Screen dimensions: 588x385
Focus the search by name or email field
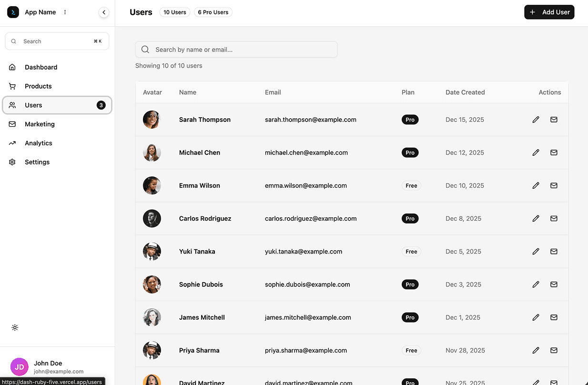[236, 49]
